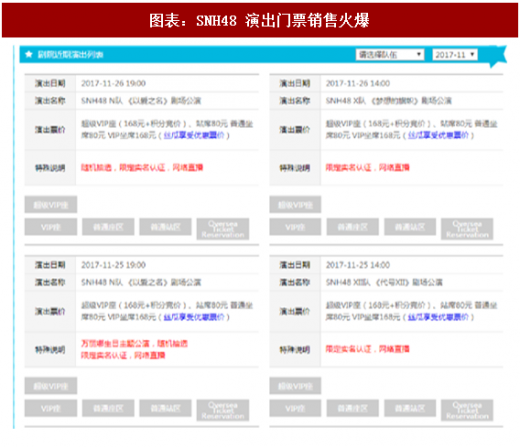Click SNH48 X队 show name for 11-26 14:00
520x447 pixels.
[x=388, y=101]
